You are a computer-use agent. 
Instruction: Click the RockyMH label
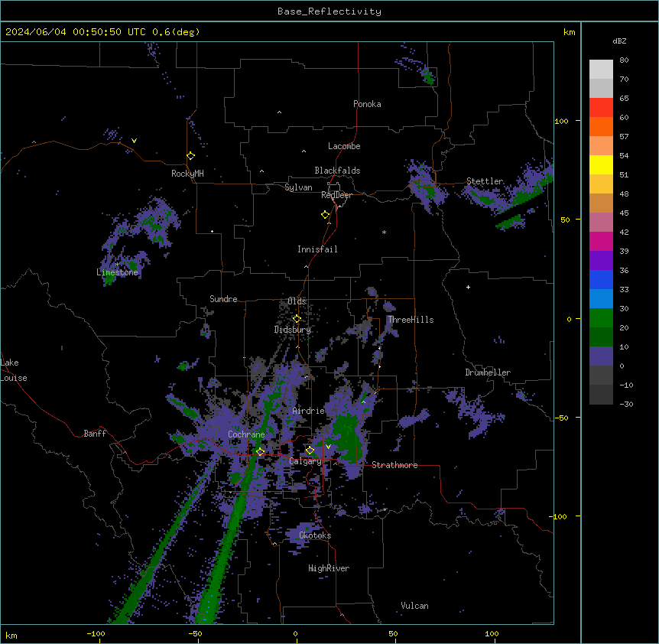point(187,174)
